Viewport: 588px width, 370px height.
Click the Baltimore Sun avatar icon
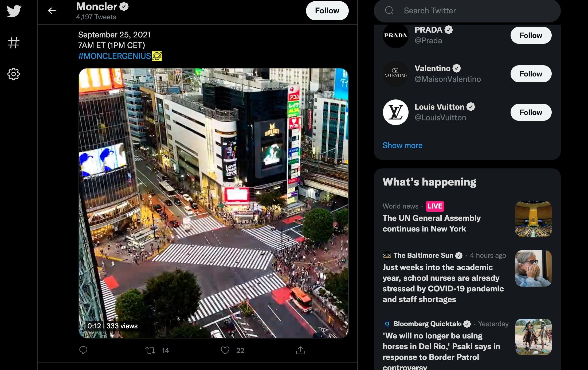coord(387,256)
